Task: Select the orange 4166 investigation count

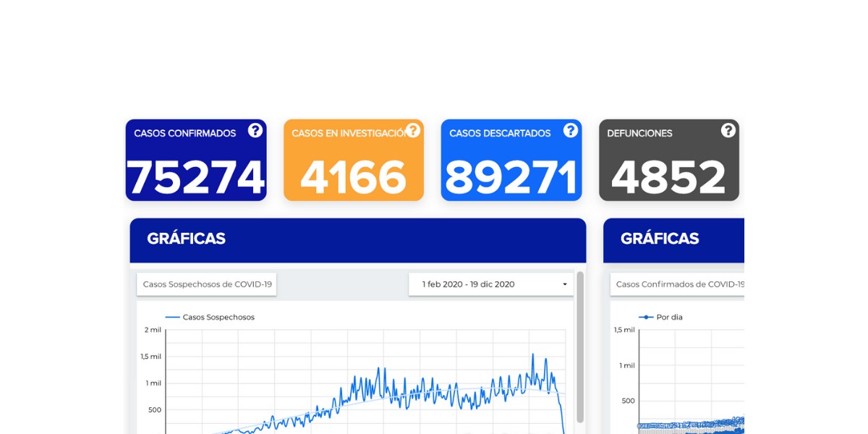Action: (x=353, y=178)
